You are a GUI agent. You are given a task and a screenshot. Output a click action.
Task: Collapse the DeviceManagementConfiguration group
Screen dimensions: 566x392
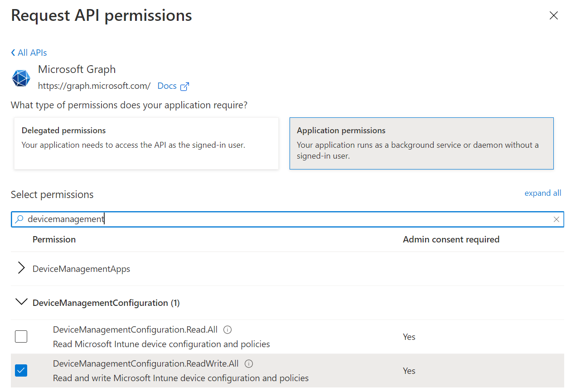click(x=21, y=302)
